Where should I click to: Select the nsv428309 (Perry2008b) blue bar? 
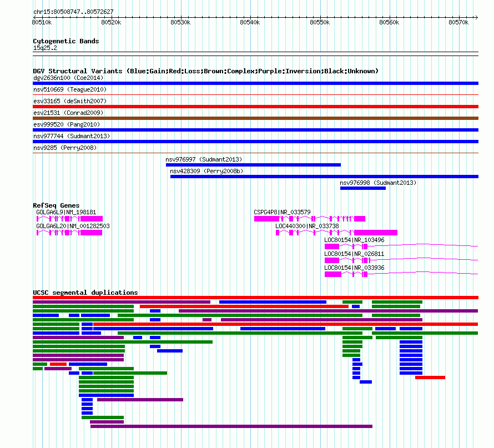coord(325,177)
